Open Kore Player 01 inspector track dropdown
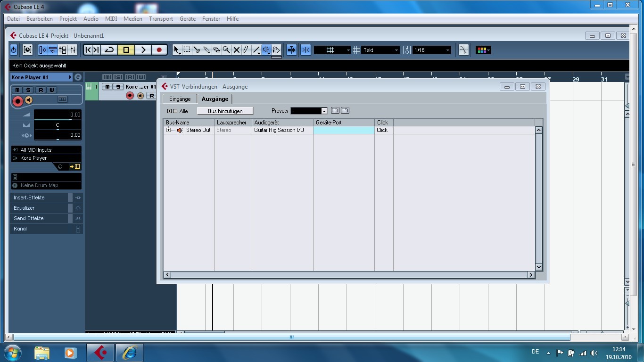 pyautogui.click(x=41, y=77)
